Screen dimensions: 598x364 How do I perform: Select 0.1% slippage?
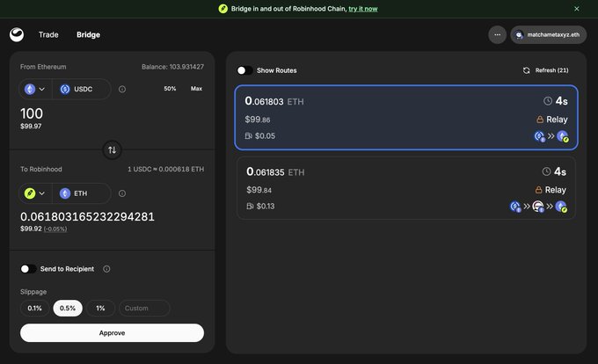click(x=34, y=309)
